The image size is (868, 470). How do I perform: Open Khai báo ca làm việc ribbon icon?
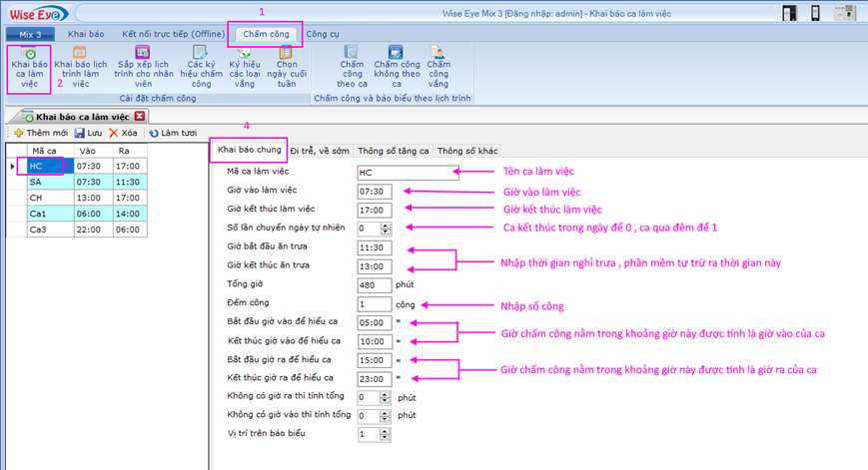(x=30, y=68)
